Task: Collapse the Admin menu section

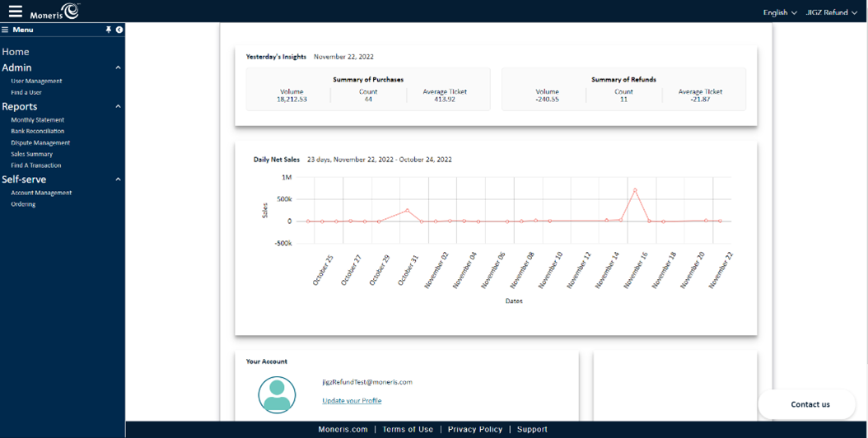Action: pyautogui.click(x=118, y=68)
